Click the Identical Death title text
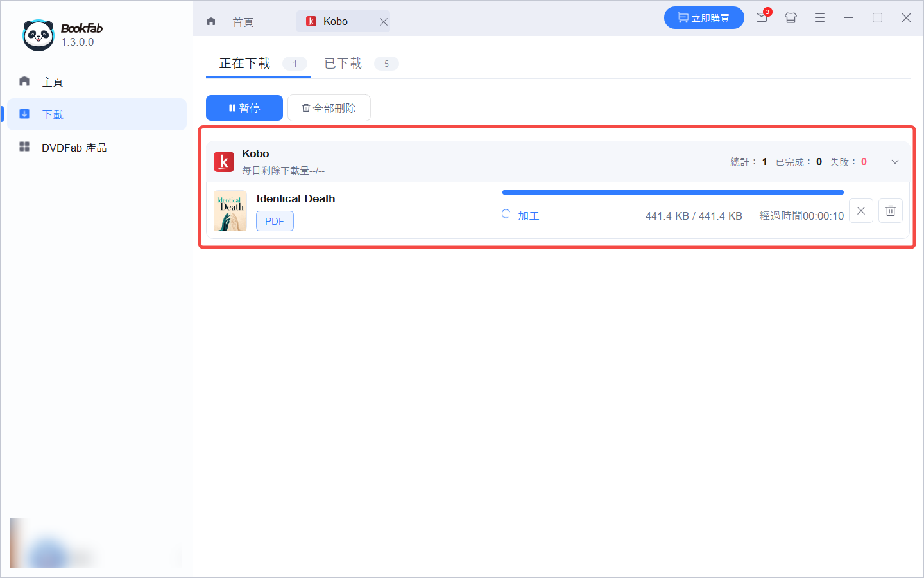Image resolution: width=924 pixels, height=578 pixels. pyautogui.click(x=296, y=198)
